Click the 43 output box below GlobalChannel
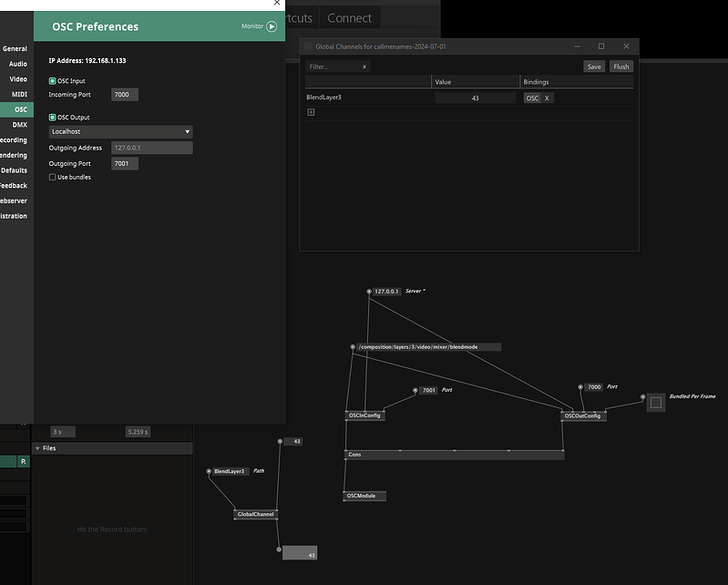The image size is (728, 585). 300,552
